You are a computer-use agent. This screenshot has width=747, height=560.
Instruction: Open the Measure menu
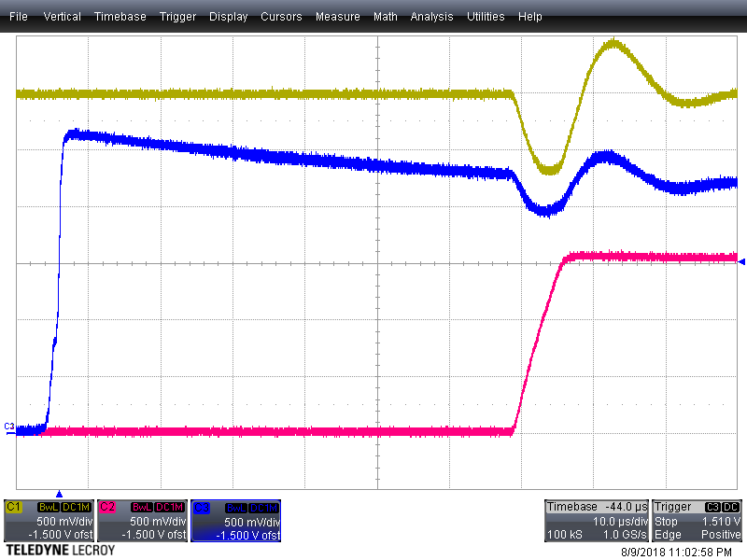pos(337,17)
